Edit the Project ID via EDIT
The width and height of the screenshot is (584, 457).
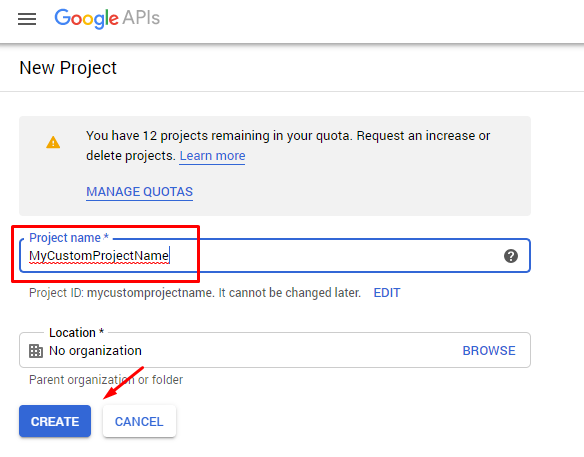[387, 293]
